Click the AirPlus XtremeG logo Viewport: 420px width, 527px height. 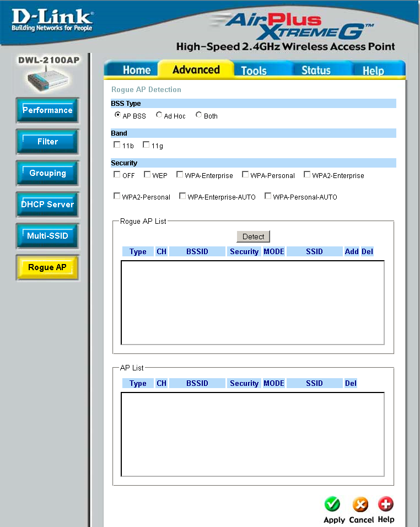(292, 26)
